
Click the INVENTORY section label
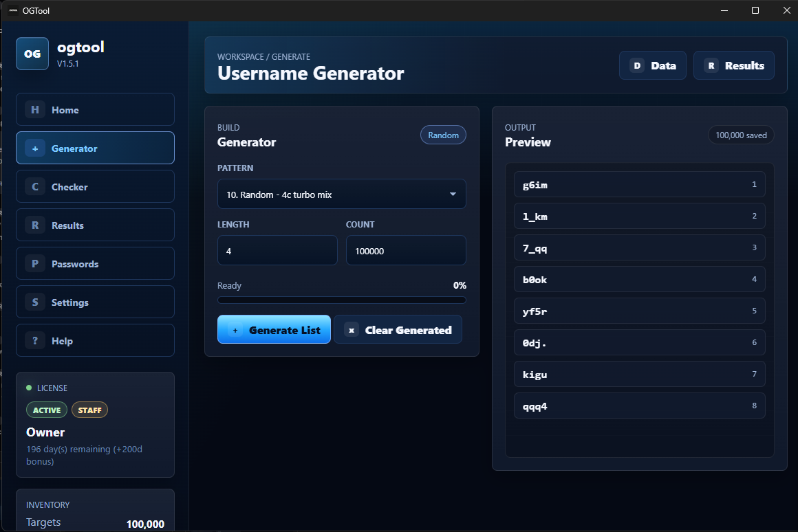pos(48,505)
